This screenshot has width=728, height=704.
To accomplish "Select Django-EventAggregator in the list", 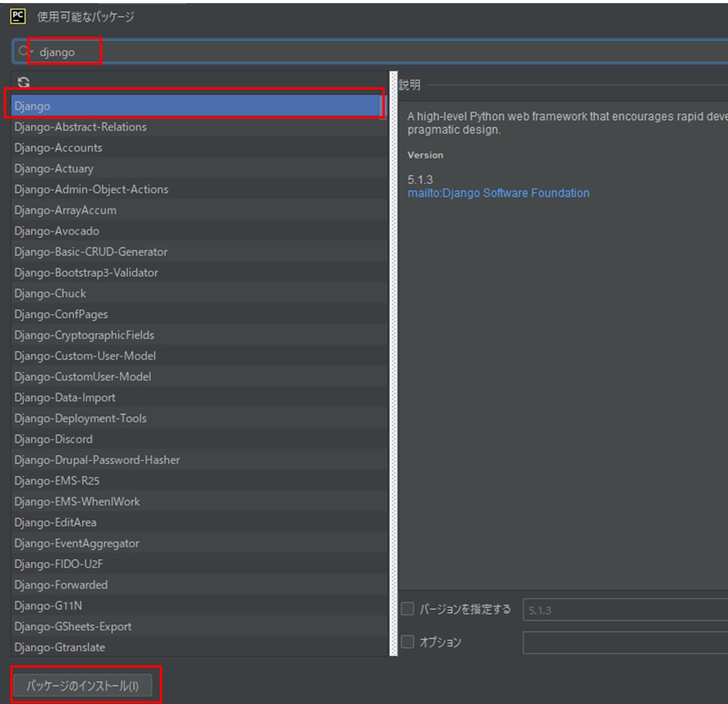I will [x=199, y=543].
